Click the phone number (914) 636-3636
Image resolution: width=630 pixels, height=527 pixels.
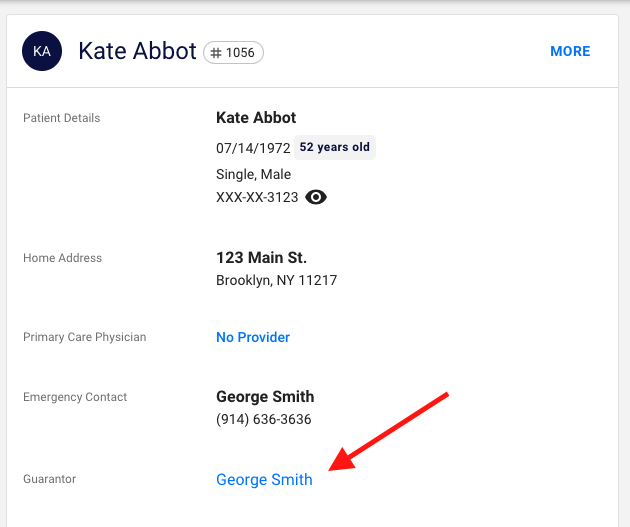tap(263, 419)
